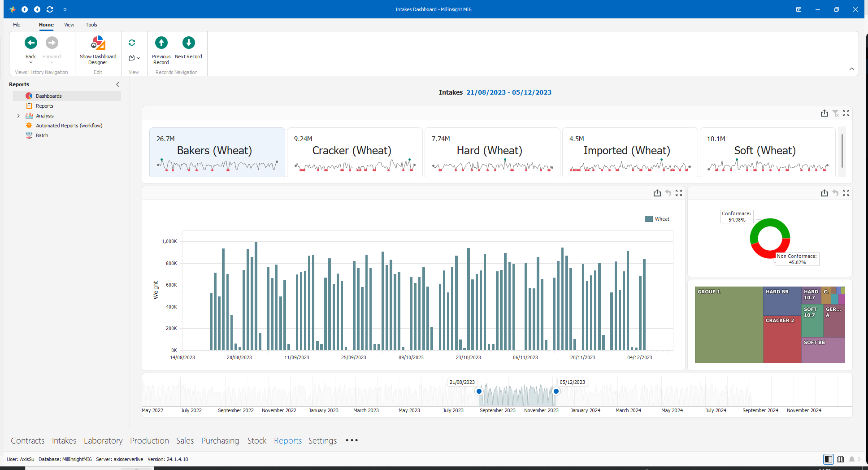
Task: Switch to the Laboratory module
Action: pyautogui.click(x=103, y=441)
